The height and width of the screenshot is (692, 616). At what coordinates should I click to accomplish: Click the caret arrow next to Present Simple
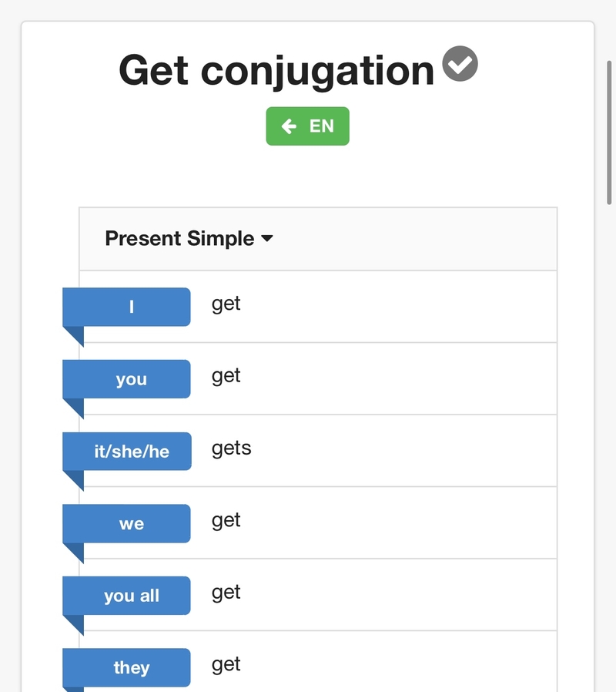pos(267,239)
